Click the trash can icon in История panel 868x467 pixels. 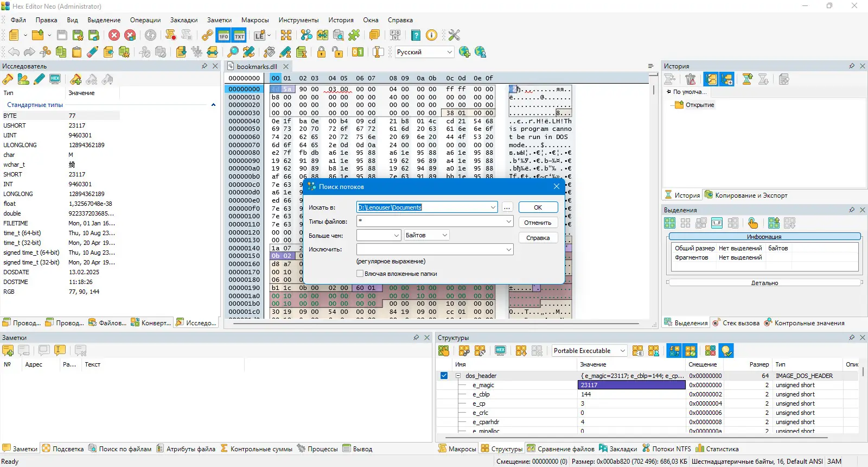691,79
